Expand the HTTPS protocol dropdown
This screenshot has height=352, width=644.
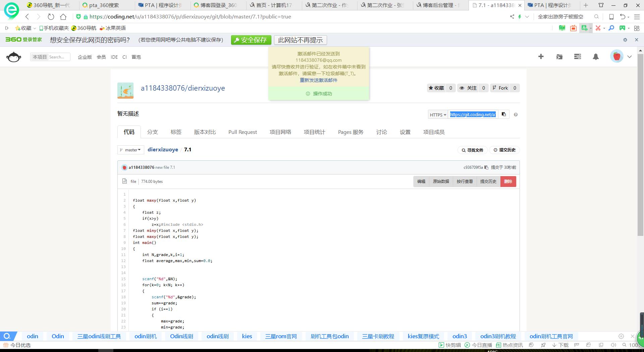(438, 115)
